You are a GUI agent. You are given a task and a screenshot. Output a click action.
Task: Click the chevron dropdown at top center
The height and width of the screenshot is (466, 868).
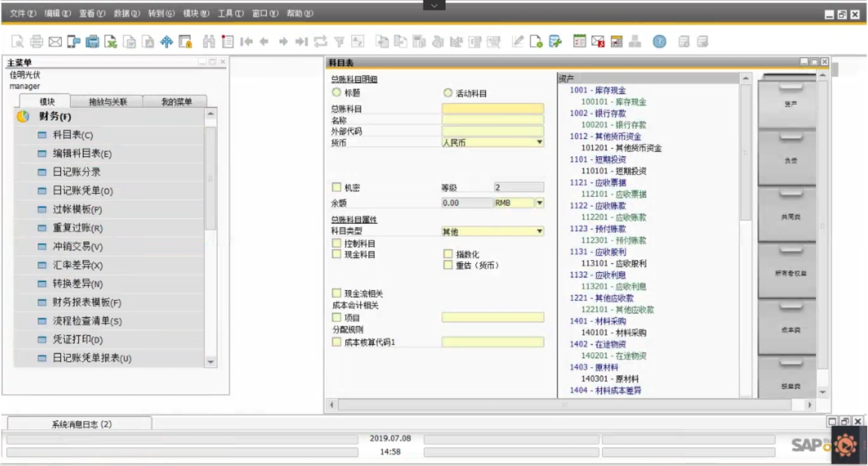(x=434, y=5)
